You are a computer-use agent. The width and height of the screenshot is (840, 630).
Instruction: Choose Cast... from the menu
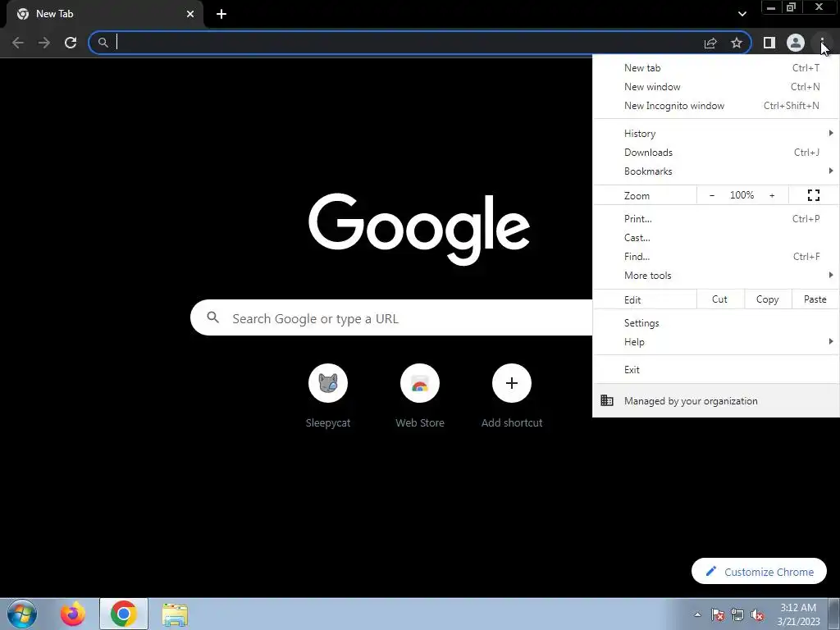(715, 238)
